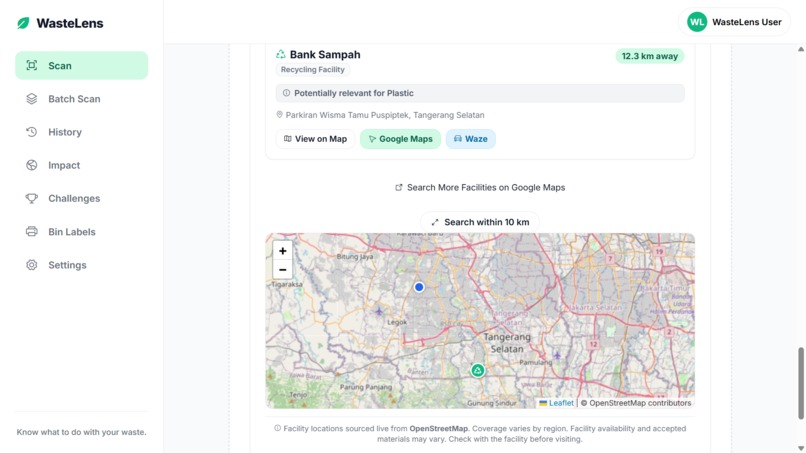Open Settings from sidebar
The width and height of the screenshot is (806, 453).
[x=81, y=265]
